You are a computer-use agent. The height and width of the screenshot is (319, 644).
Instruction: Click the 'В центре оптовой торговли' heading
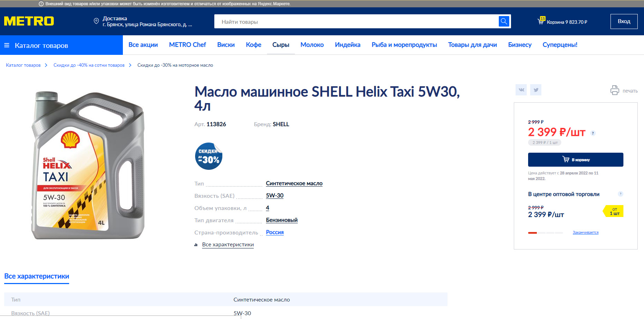click(564, 194)
